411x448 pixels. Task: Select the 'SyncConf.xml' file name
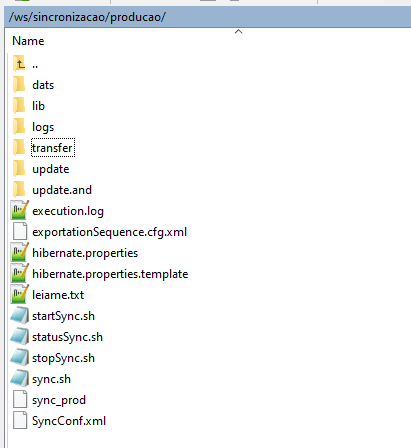click(69, 421)
